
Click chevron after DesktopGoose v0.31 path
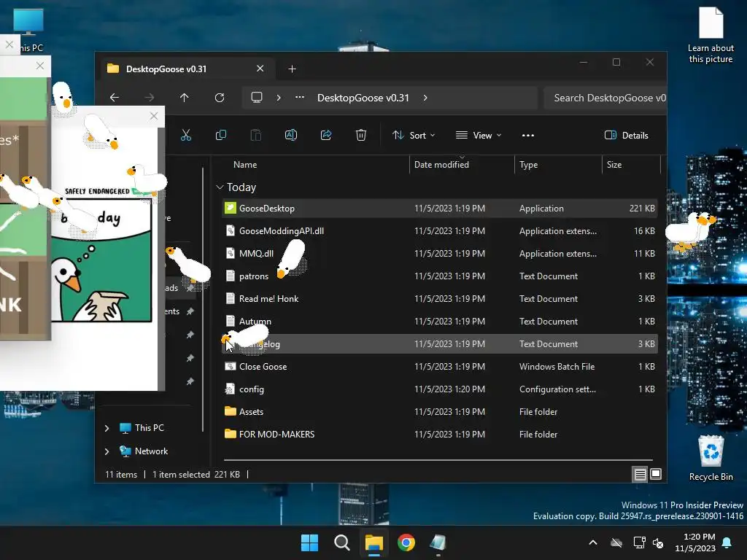[425, 98]
